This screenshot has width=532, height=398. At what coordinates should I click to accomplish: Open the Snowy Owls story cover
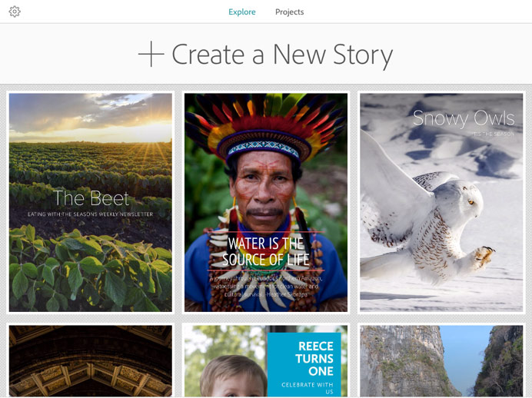(441, 202)
